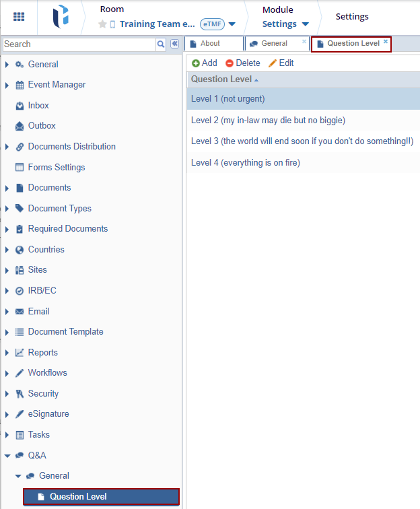Open the Module Settings dropdown
The height and width of the screenshot is (509, 420).
305,24
